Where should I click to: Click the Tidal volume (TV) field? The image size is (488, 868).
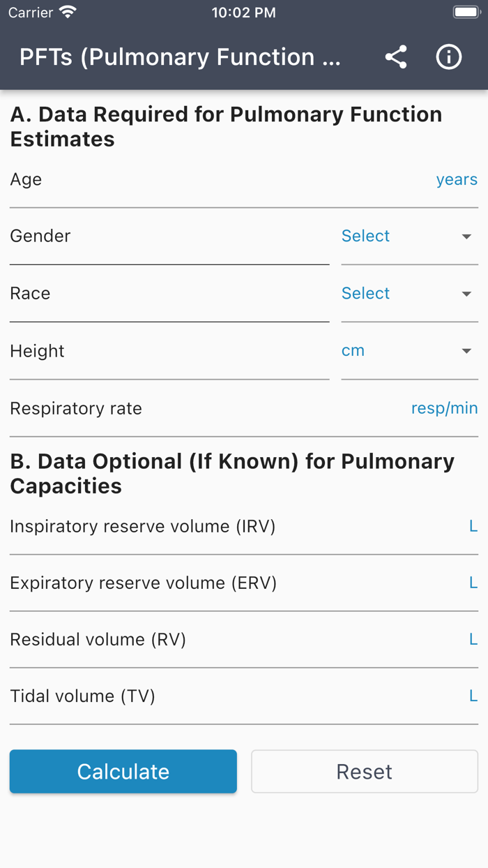tap(244, 696)
